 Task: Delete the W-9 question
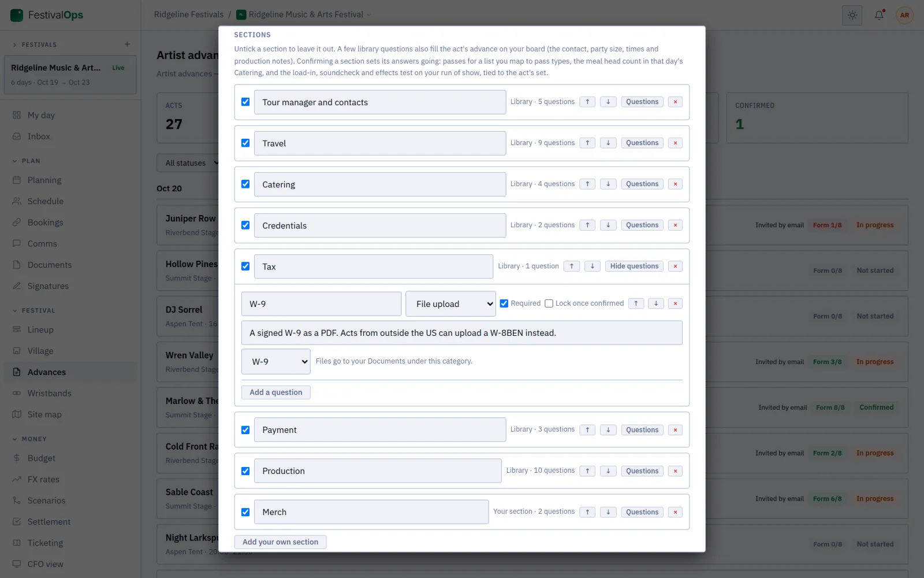(x=675, y=303)
